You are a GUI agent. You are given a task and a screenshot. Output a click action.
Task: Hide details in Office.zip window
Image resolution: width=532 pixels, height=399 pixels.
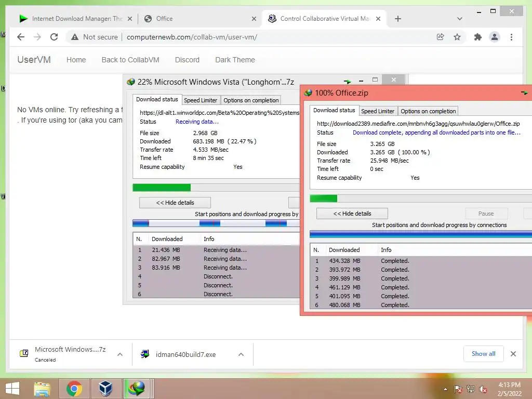352,214
